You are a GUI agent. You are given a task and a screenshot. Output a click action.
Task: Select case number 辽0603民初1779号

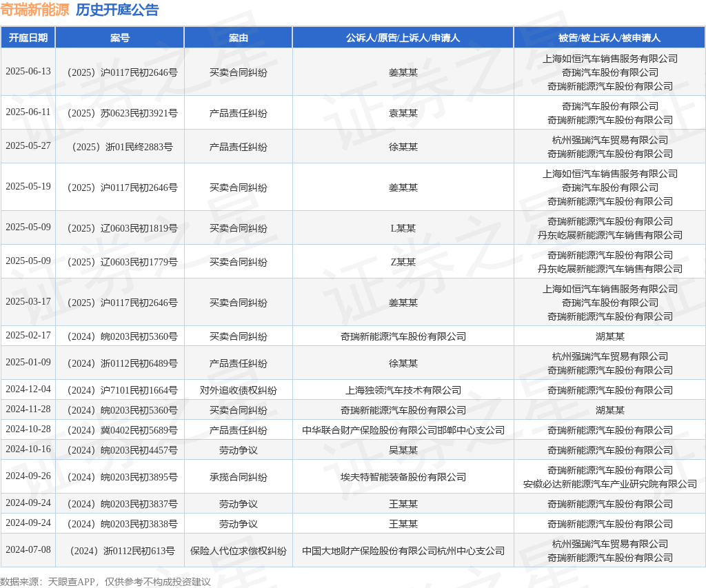point(122,262)
